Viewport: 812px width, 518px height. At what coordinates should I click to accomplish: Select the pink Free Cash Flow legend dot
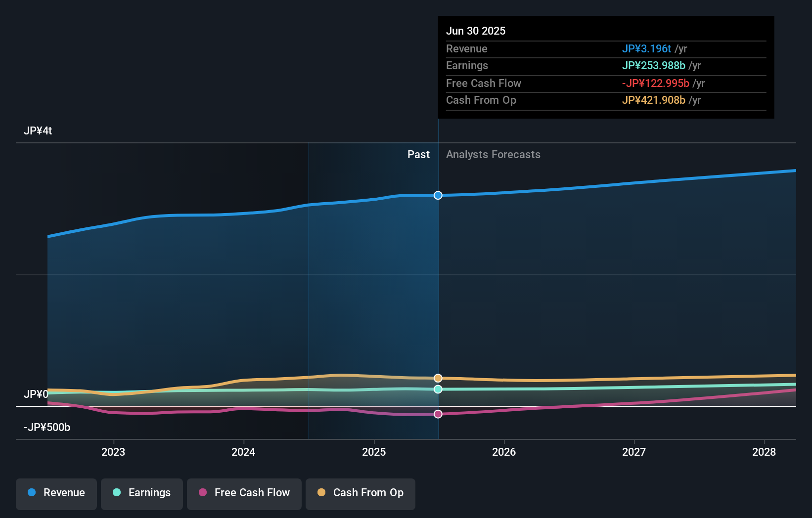tap(202, 493)
